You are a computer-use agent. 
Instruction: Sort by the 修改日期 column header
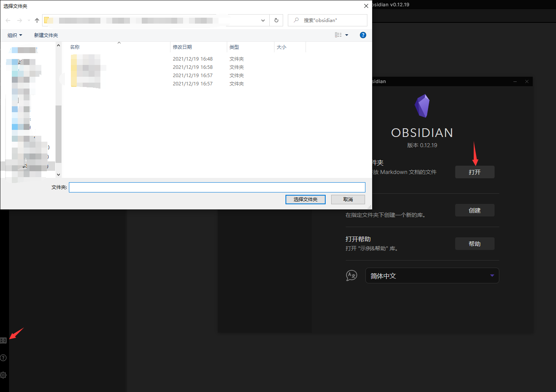tap(182, 47)
